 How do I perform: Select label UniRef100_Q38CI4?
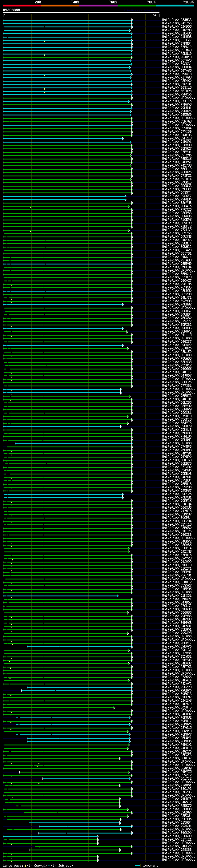[177, 548]
